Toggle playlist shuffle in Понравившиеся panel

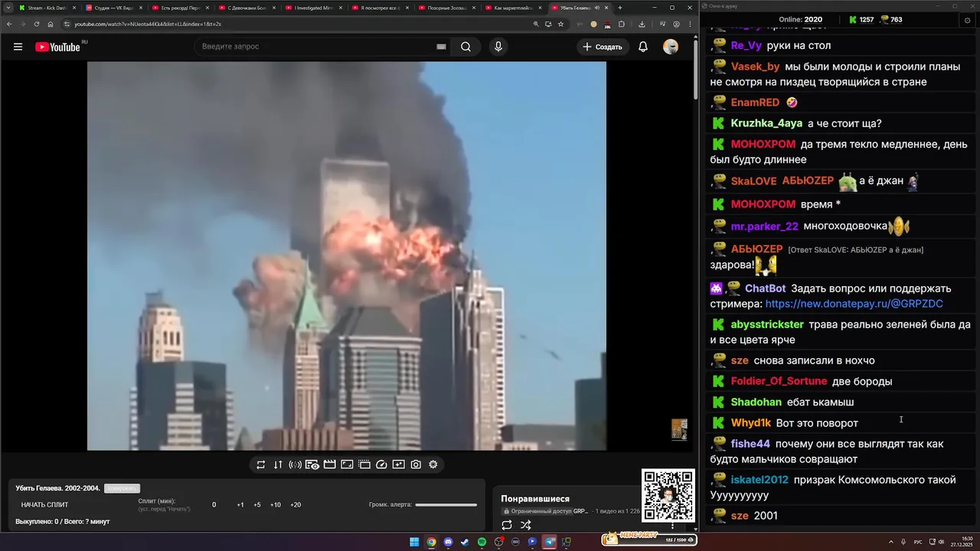(x=526, y=525)
